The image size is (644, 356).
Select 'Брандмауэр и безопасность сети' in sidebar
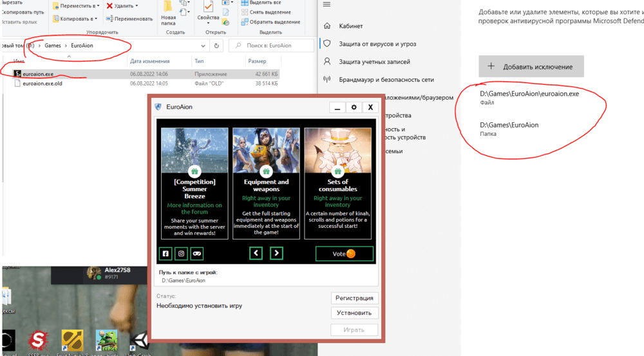(x=386, y=80)
